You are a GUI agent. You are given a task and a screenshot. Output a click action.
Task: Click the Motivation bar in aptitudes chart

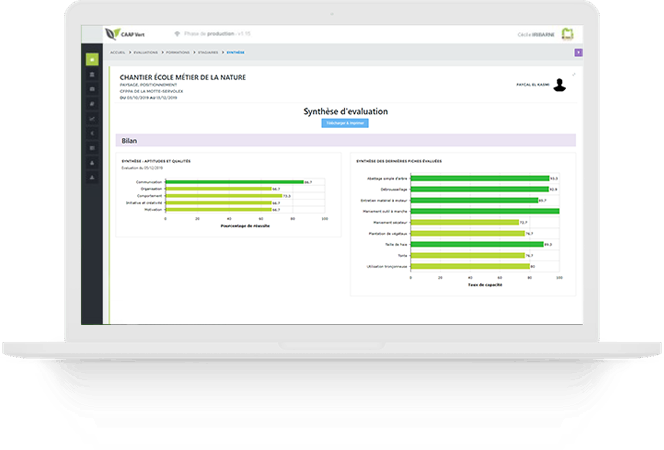pyautogui.click(x=219, y=210)
